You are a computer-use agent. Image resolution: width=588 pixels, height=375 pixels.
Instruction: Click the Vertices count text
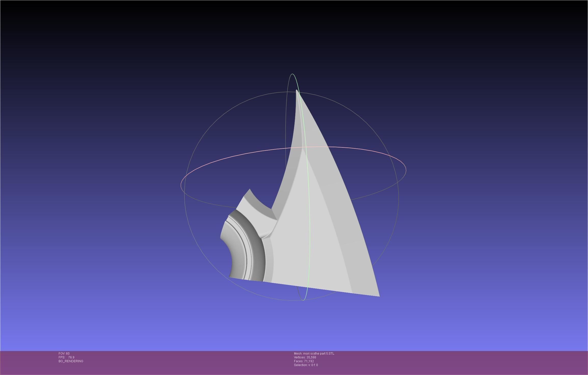[305, 357]
